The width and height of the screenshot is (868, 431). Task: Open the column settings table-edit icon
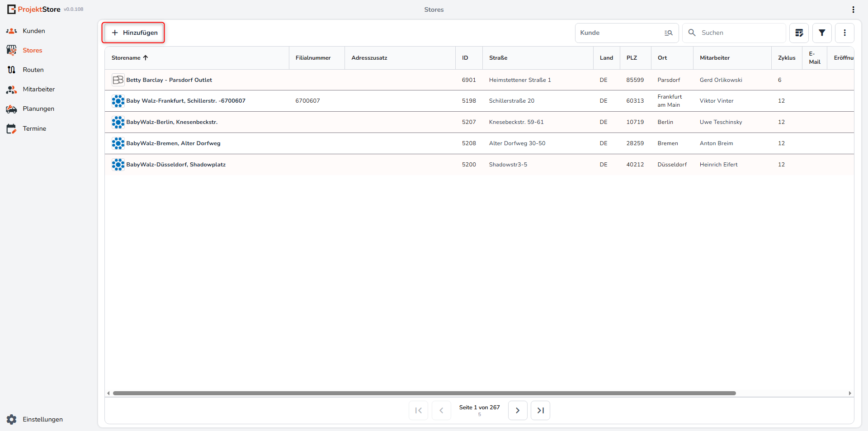pyautogui.click(x=799, y=33)
